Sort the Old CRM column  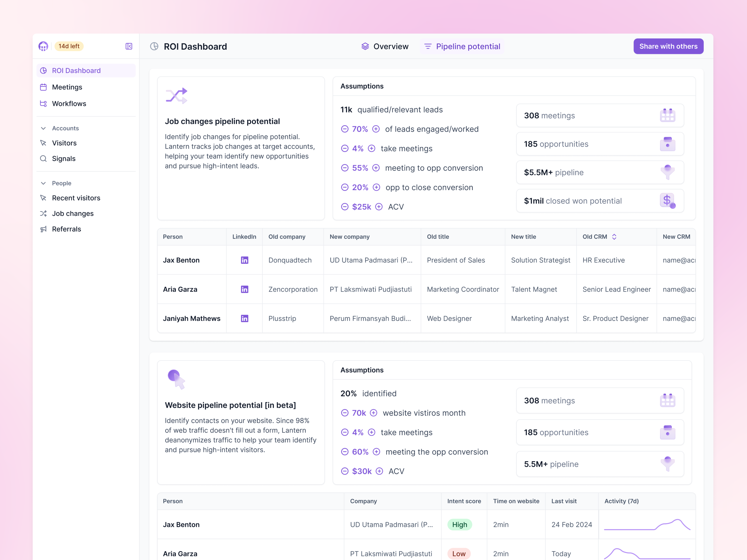point(615,237)
